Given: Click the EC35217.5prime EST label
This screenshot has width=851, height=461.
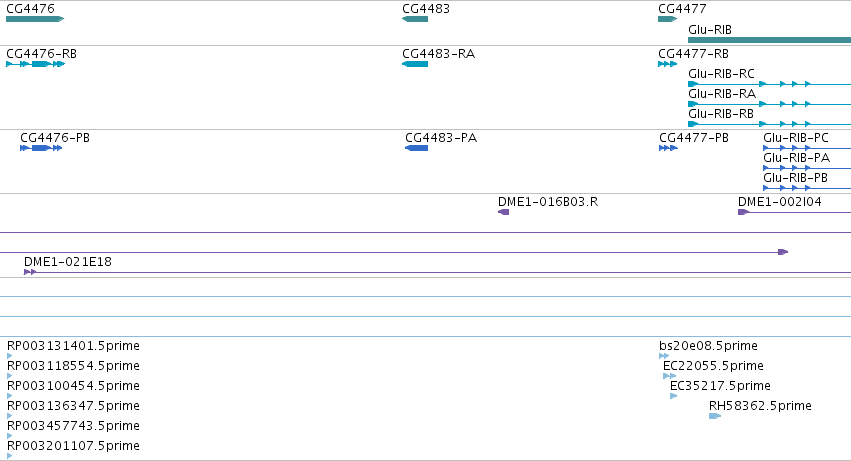Looking at the screenshot, I should tap(720, 386).
